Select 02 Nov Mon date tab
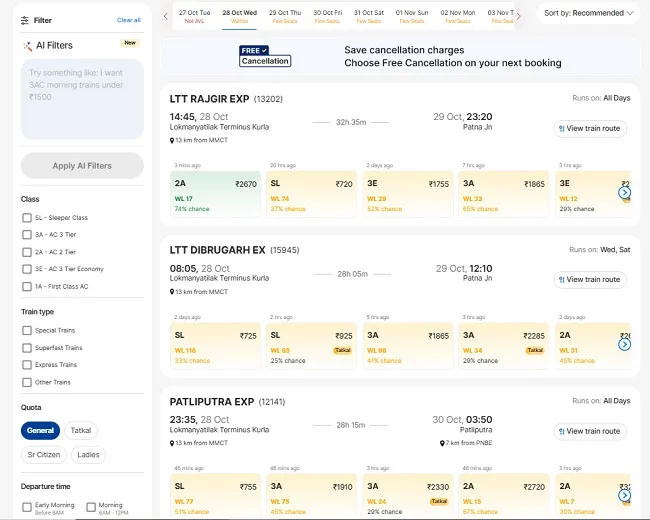 (458, 17)
